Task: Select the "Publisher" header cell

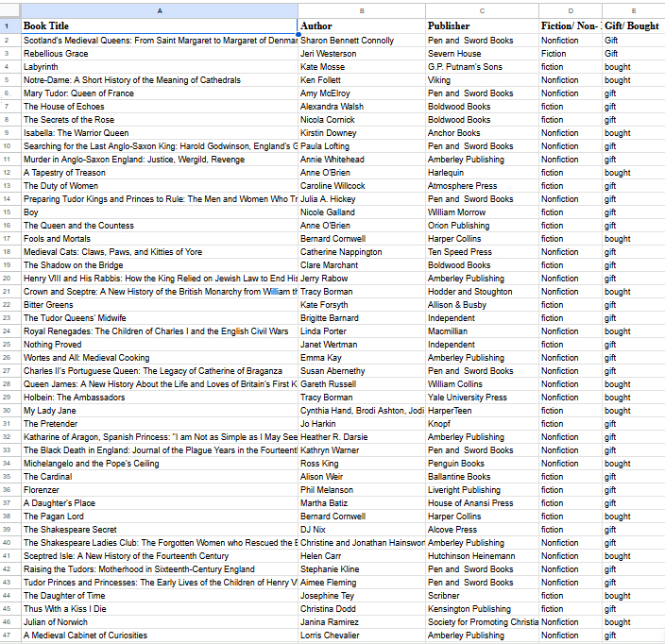Action: [482, 25]
